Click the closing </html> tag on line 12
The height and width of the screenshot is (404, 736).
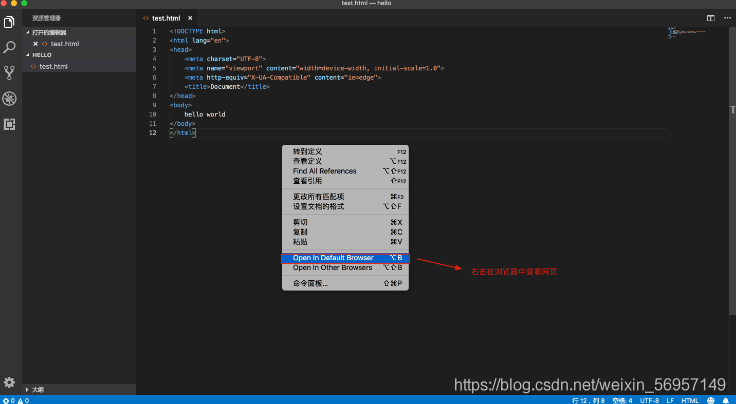tap(183, 133)
